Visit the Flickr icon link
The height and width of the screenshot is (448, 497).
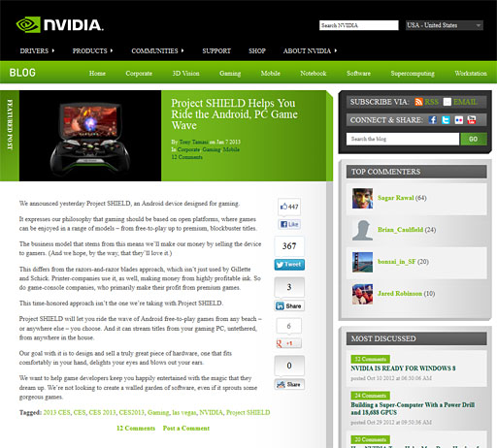point(458,120)
